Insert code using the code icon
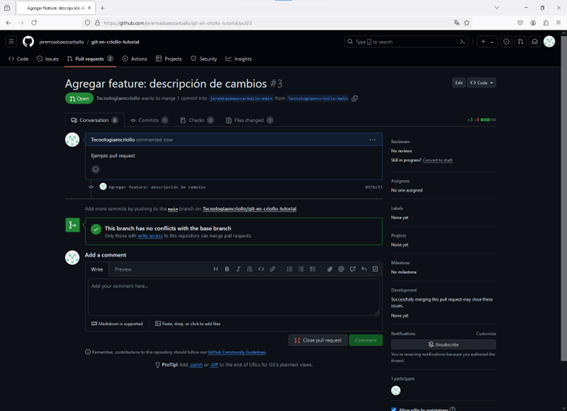This screenshot has width=567, height=411. [x=261, y=269]
